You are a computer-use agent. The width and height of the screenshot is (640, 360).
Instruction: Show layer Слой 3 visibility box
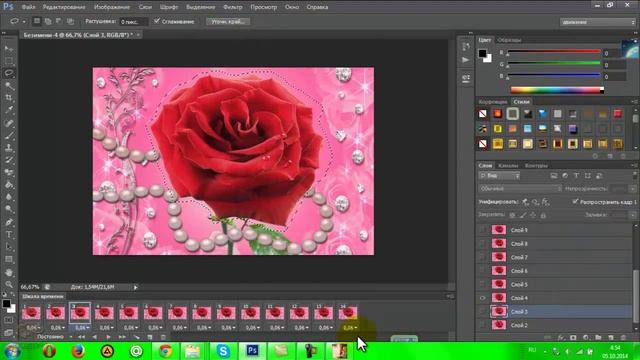[482, 311]
